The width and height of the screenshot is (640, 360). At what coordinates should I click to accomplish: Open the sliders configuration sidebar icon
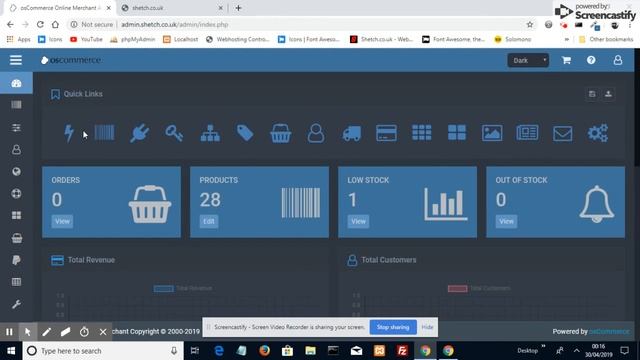[16, 128]
